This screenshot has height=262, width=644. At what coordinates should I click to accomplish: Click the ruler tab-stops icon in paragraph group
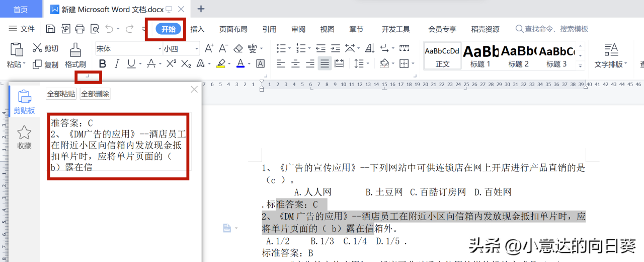(404, 48)
